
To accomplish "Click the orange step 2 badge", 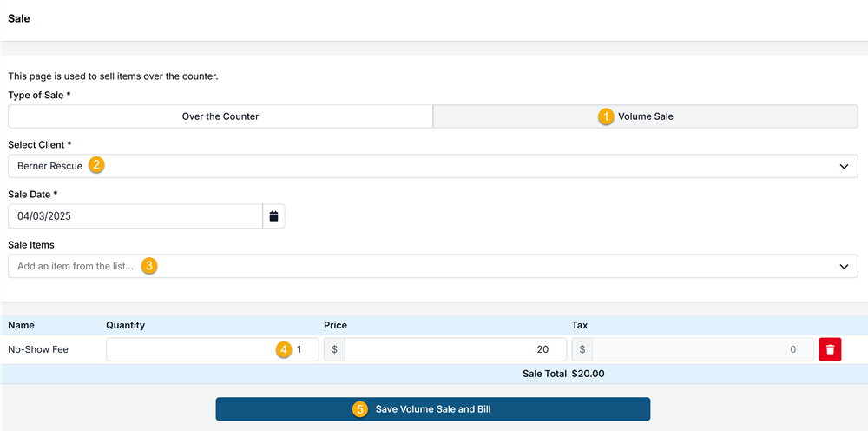I will (97, 165).
